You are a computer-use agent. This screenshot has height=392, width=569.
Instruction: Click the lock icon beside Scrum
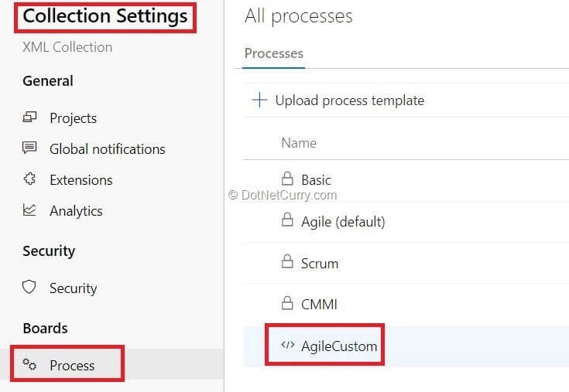(287, 262)
